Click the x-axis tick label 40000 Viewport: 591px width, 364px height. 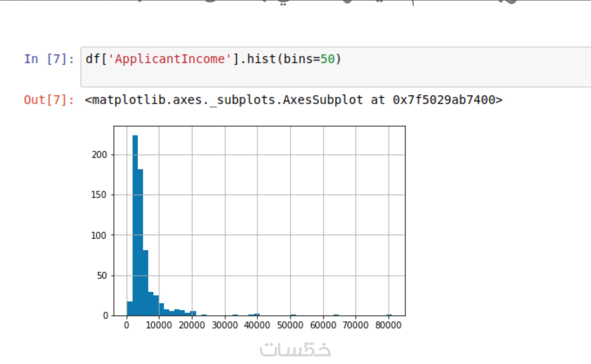click(257, 325)
